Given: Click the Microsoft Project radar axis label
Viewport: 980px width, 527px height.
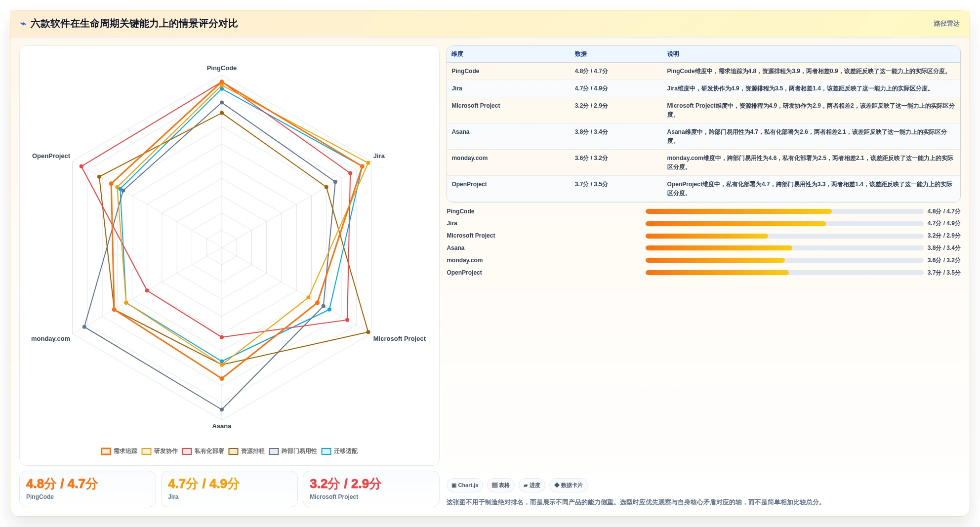Looking at the screenshot, I should 399,339.
